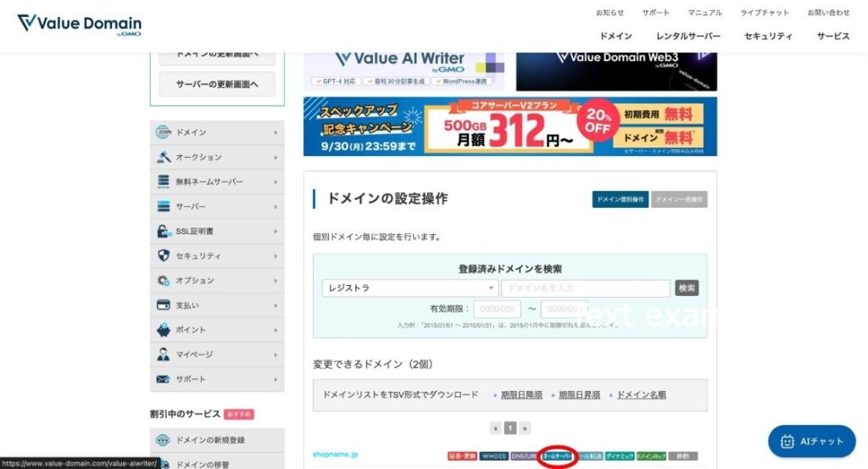Expand the オプション sidebar menu arrow
Viewport: 868px width, 469px height.
click(x=275, y=281)
